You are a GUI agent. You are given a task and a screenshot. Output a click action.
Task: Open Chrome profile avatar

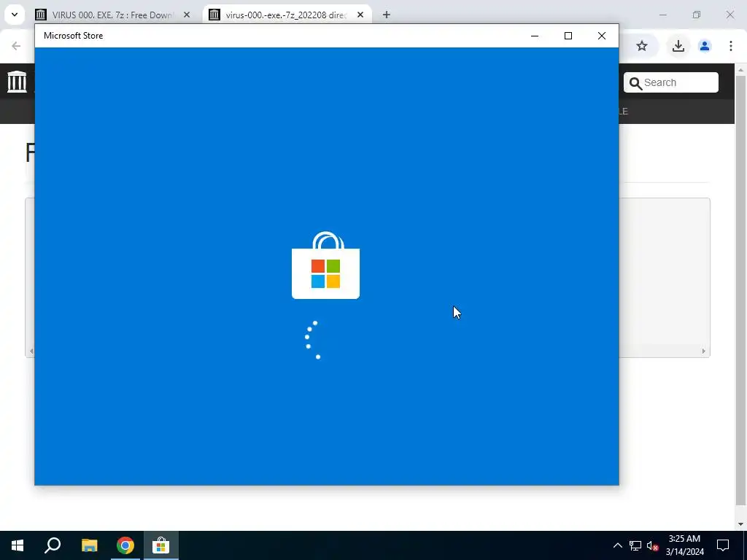tap(705, 46)
